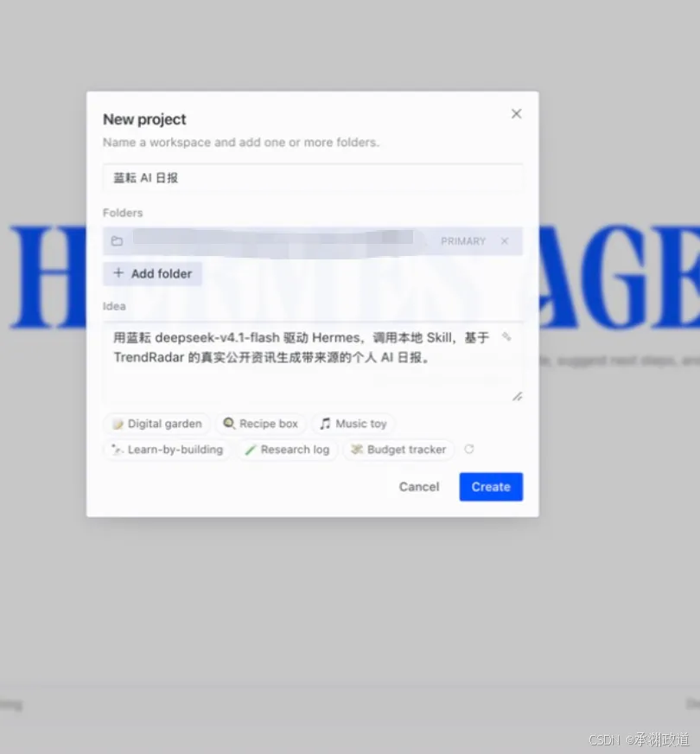Select Music toy suggestion chip
Screen dimensions: 700x754
[353, 424]
